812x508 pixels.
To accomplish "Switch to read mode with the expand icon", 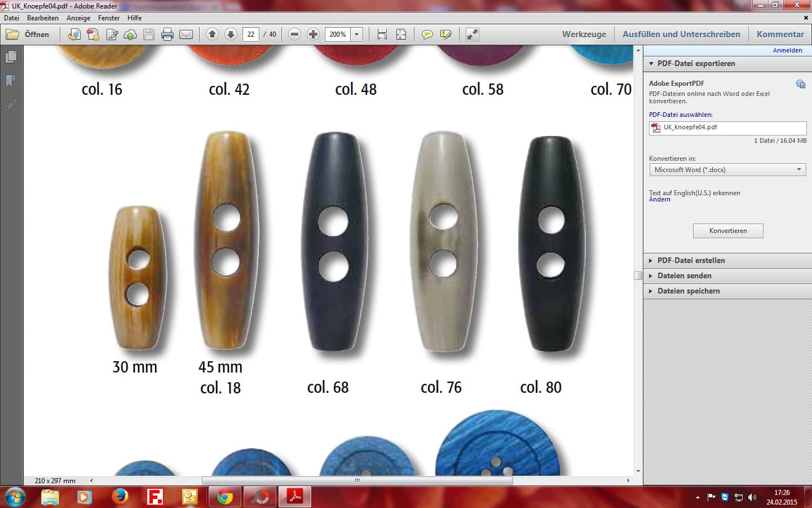I will pos(473,34).
